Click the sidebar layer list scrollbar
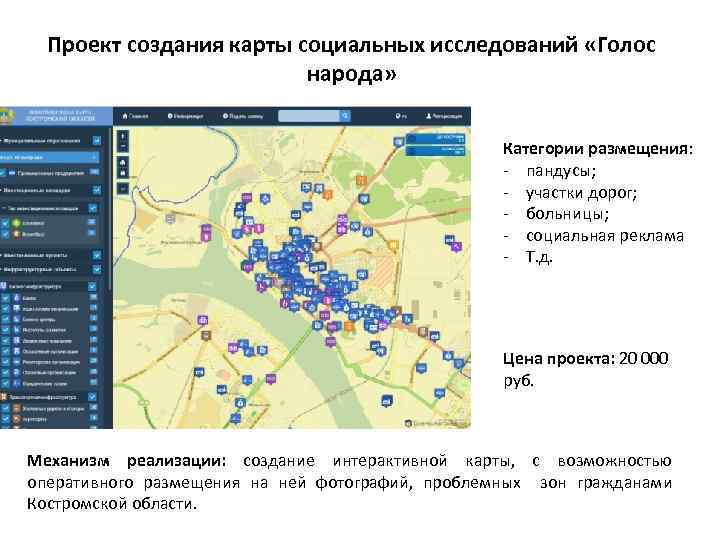Viewport: 720px width, 540px height. tap(110, 209)
